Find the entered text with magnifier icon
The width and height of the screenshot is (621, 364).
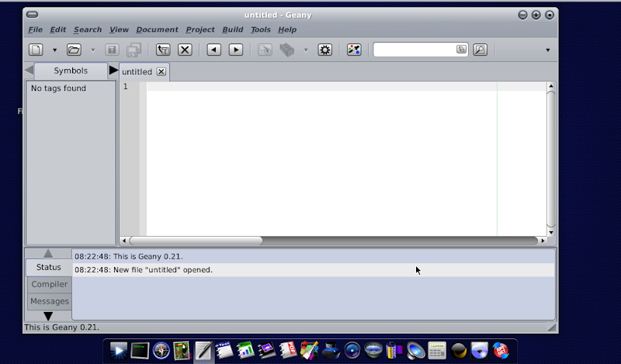[480, 50]
